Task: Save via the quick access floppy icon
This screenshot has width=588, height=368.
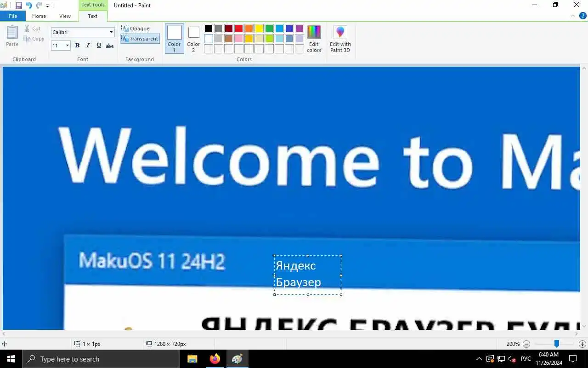Action: coord(19,6)
